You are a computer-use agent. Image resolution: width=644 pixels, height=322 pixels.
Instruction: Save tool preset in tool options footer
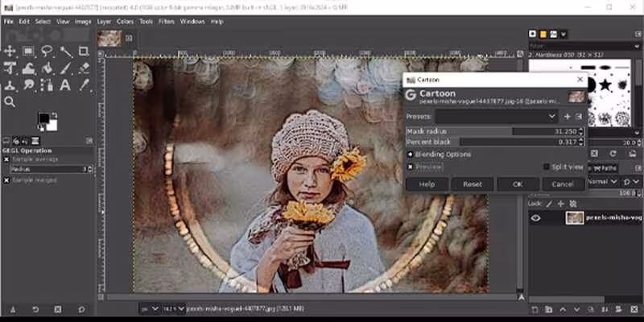point(13,309)
